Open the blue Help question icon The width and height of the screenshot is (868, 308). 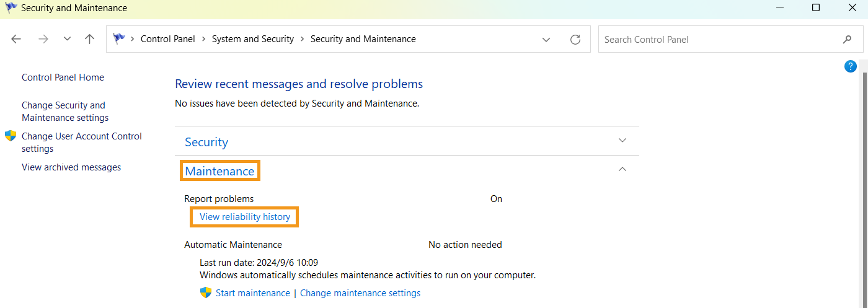(x=851, y=66)
